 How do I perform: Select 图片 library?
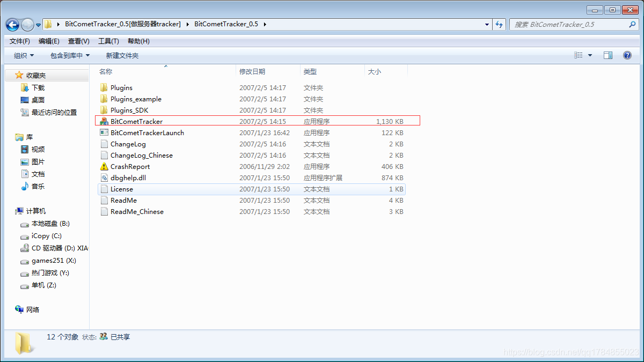[x=38, y=161]
